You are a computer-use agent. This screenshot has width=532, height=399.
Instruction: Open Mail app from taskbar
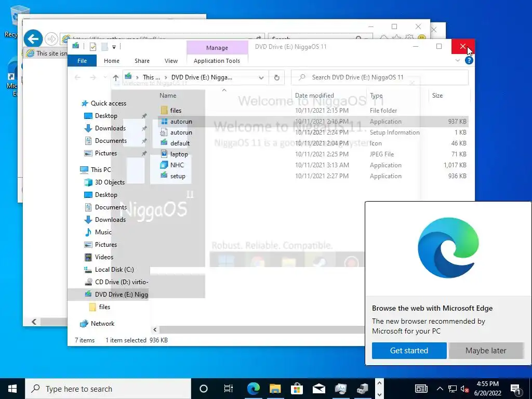[318, 389]
